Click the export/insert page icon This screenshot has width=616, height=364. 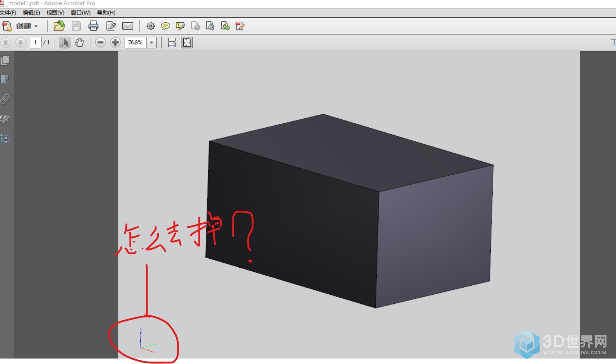pos(225,26)
